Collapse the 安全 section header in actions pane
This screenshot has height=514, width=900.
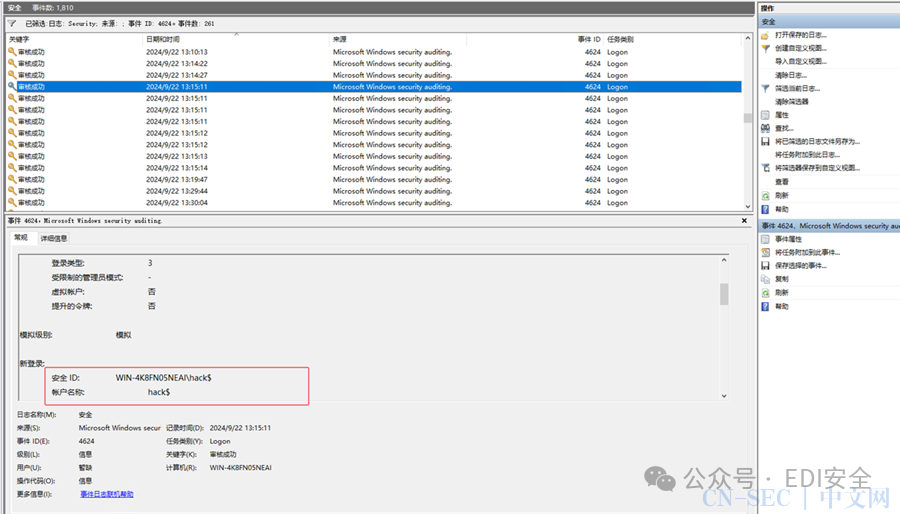pos(829,22)
